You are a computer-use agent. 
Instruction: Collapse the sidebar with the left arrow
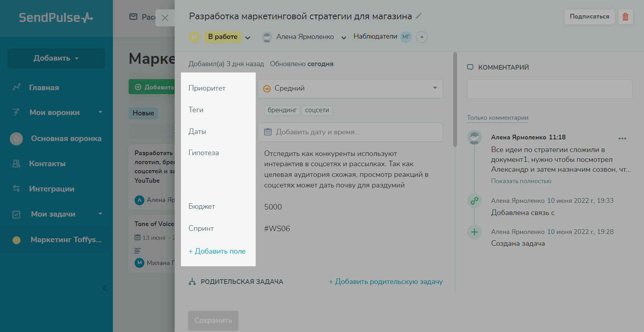click(105, 288)
